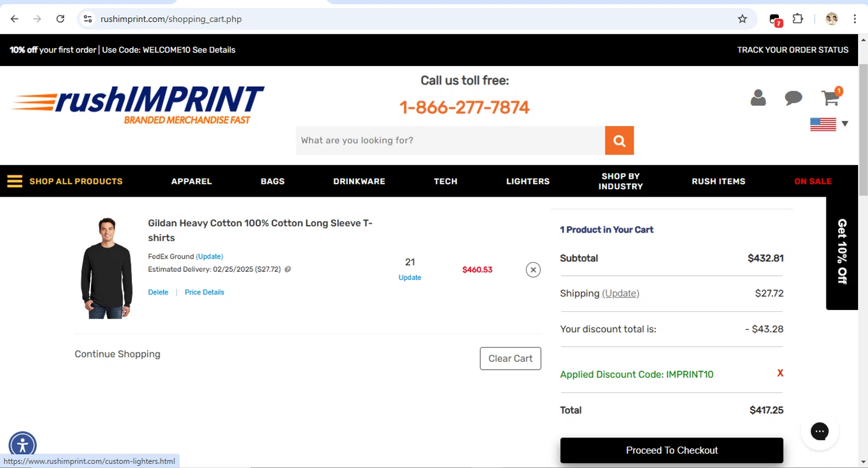868x468 pixels.
Task: Open the live chat bubble widget
Action: click(819, 431)
